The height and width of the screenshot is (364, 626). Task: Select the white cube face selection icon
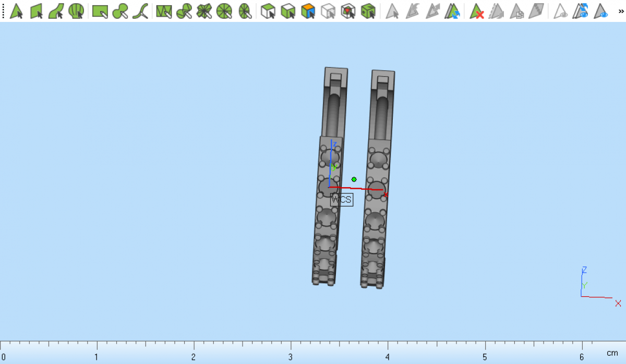pyautogui.click(x=268, y=11)
